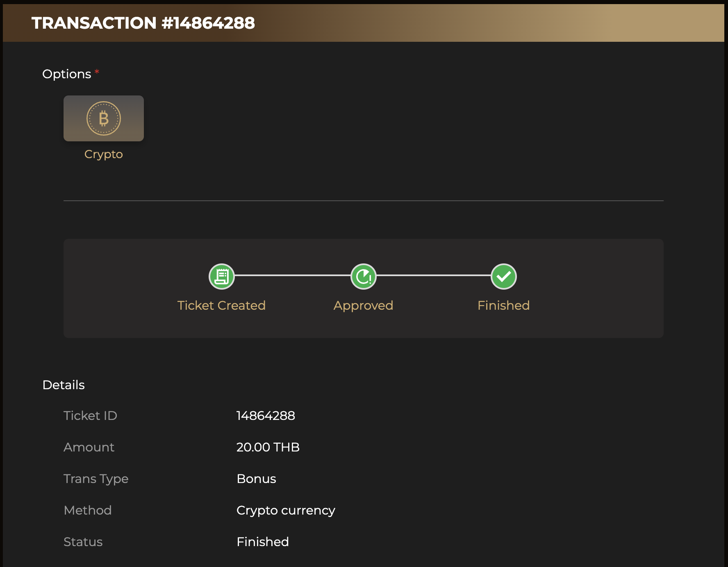Click the Approved step clock icon
Viewport: 728px width, 567px height.
click(364, 277)
